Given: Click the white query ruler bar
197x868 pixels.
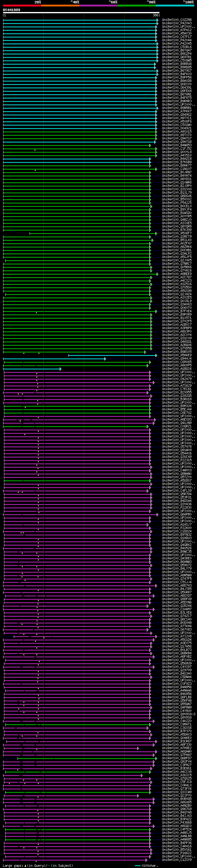Looking at the screenshot, I should tap(81, 12).
